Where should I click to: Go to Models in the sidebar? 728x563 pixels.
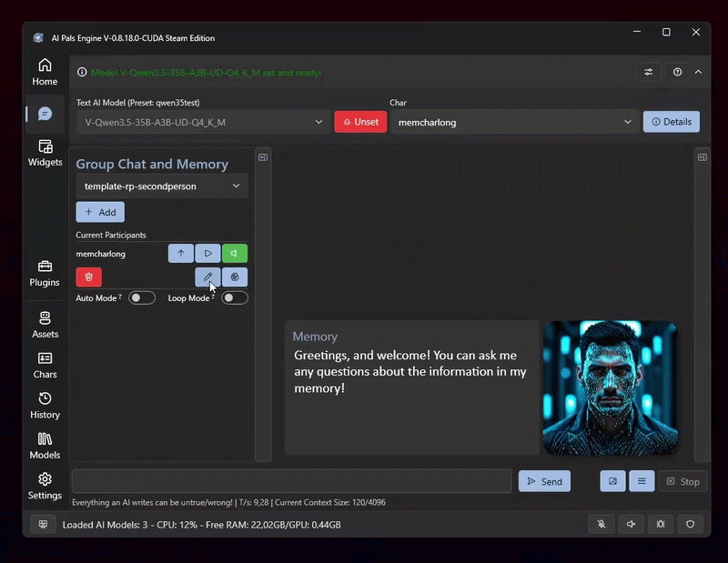(45, 446)
